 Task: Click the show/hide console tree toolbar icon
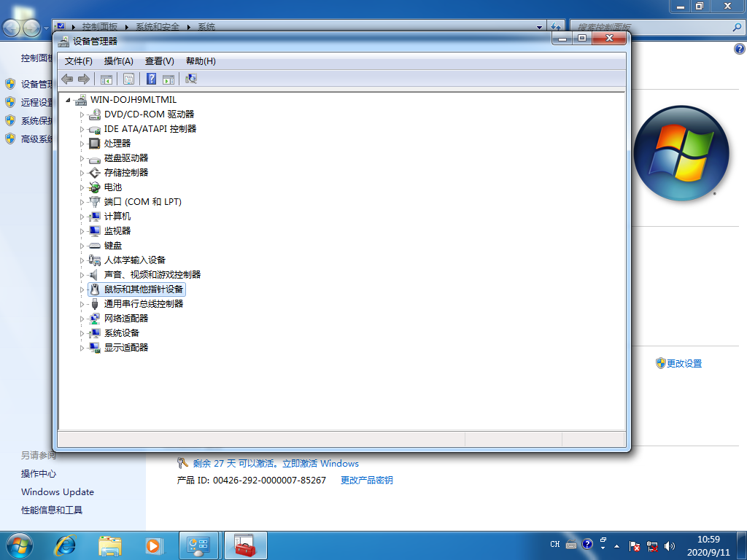[x=107, y=79]
